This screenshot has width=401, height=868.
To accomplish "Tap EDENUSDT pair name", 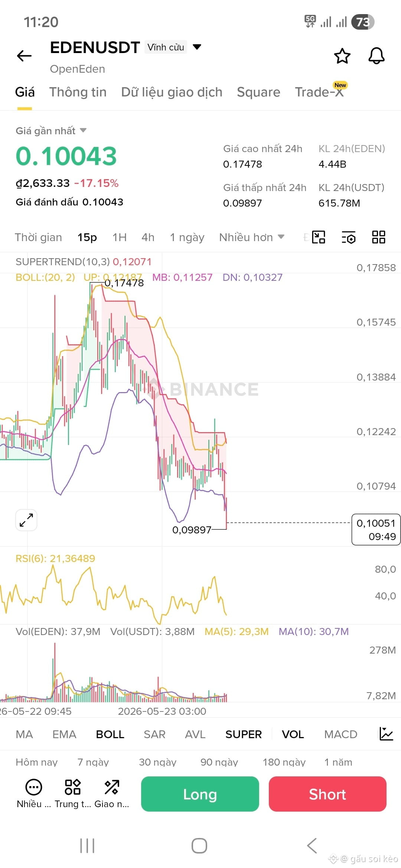I will coord(95,47).
